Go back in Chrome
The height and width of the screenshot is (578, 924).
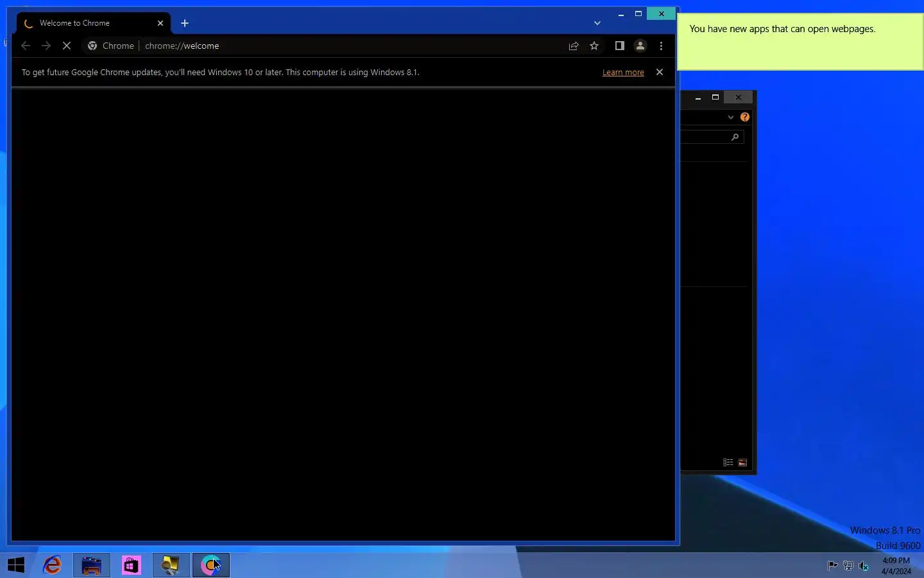(x=26, y=46)
